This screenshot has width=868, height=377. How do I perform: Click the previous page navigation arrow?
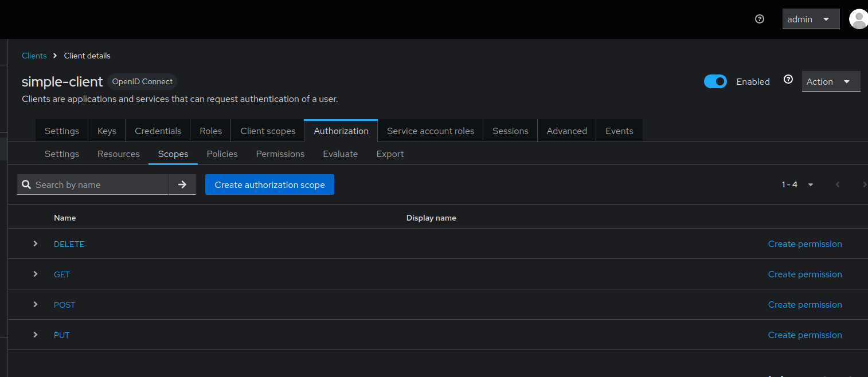pyautogui.click(x=838, y=184)
